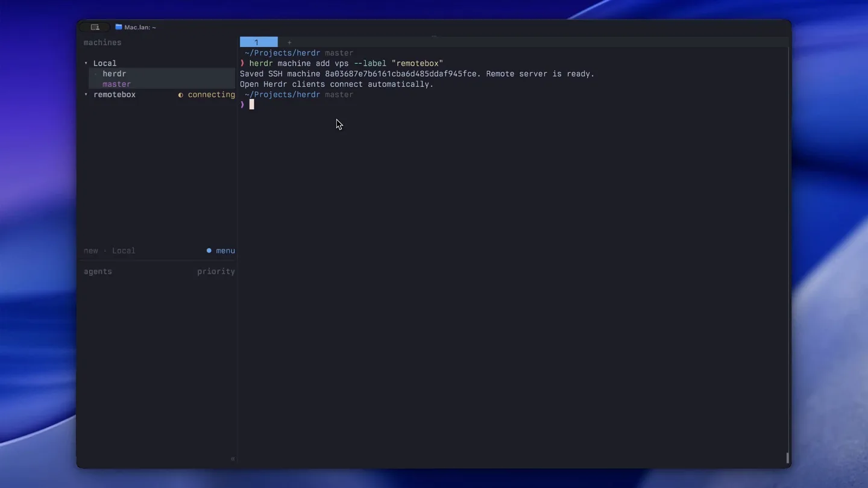This screenshot has width=868, height=488.
Task: Click the terminal scrollbar at the right edge
Action: tap(787, 458)
